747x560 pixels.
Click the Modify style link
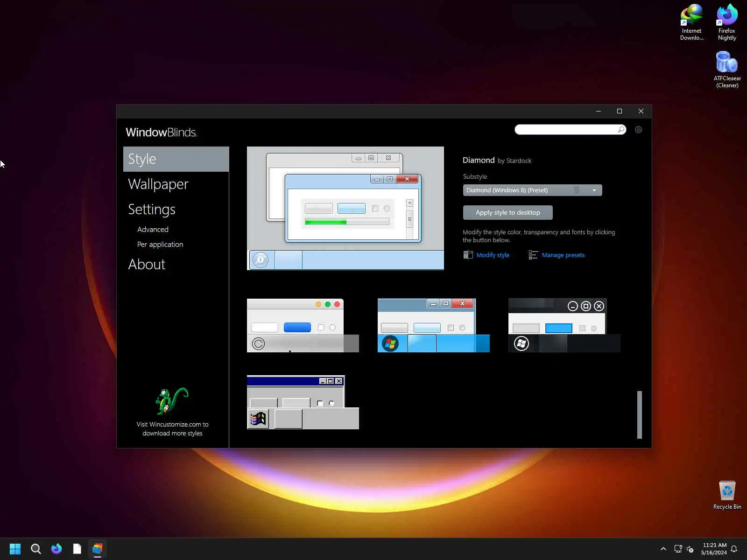click(x=493, y=255)
